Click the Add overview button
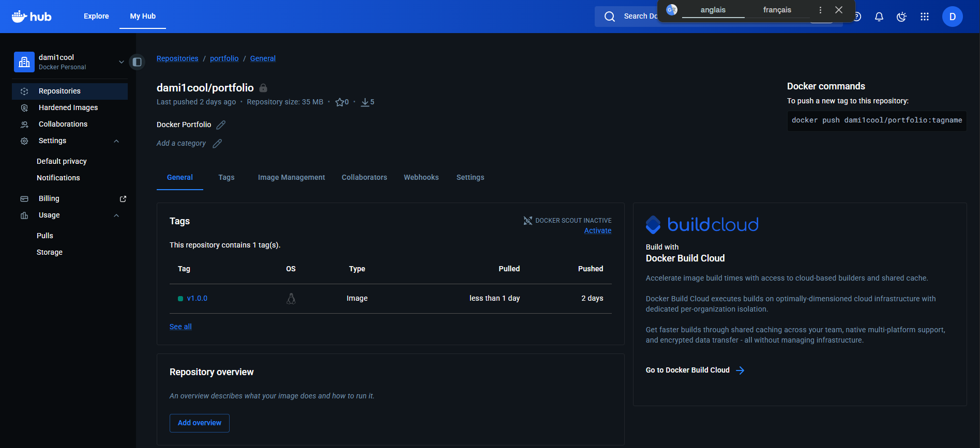 tap(200, 423)
